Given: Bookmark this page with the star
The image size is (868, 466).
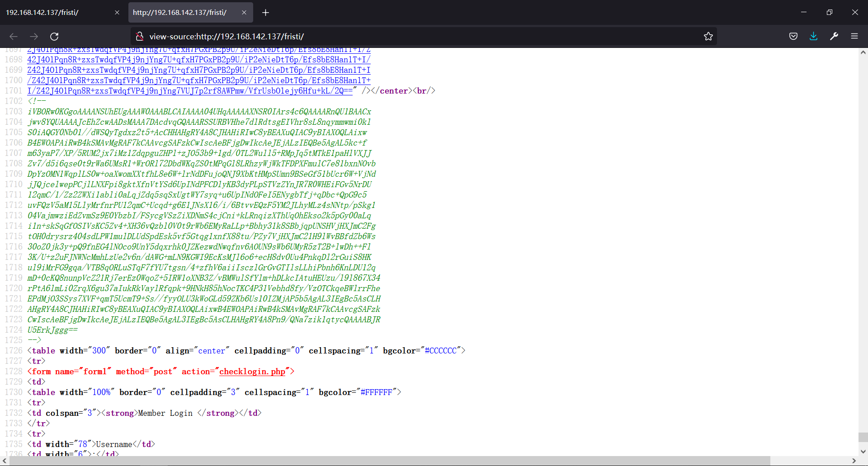Looking at the screenshot, I should tap(708, 36).
